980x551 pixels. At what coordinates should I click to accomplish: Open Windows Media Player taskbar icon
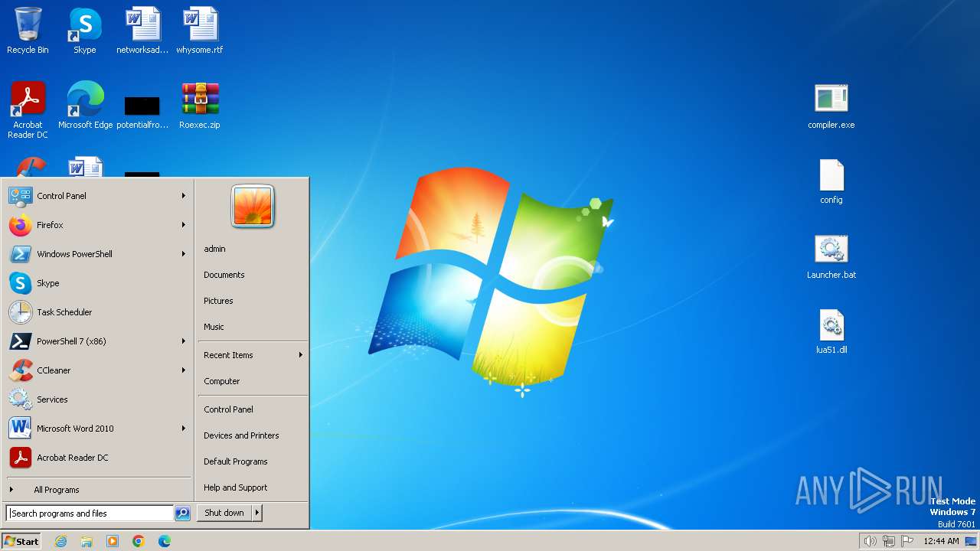113,541
